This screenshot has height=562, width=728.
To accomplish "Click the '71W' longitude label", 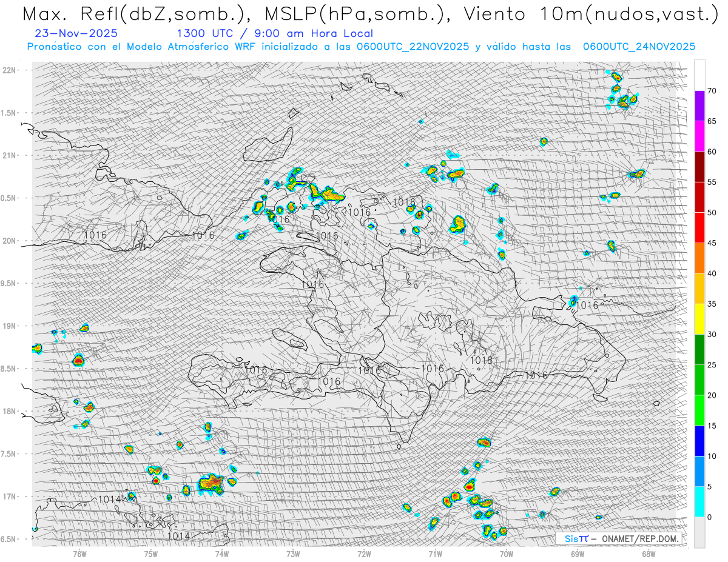I will (435, 554).
